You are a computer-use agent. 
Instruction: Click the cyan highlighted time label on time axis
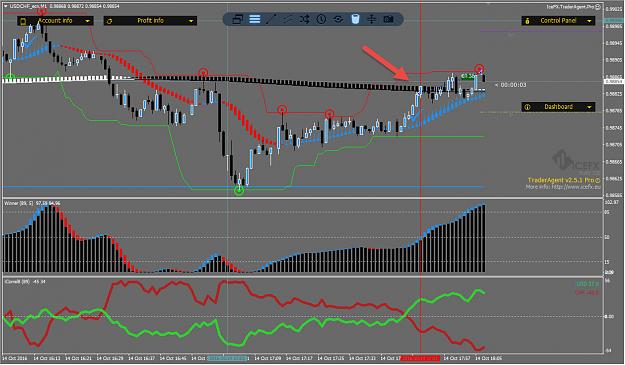click(x=227, y=358)
